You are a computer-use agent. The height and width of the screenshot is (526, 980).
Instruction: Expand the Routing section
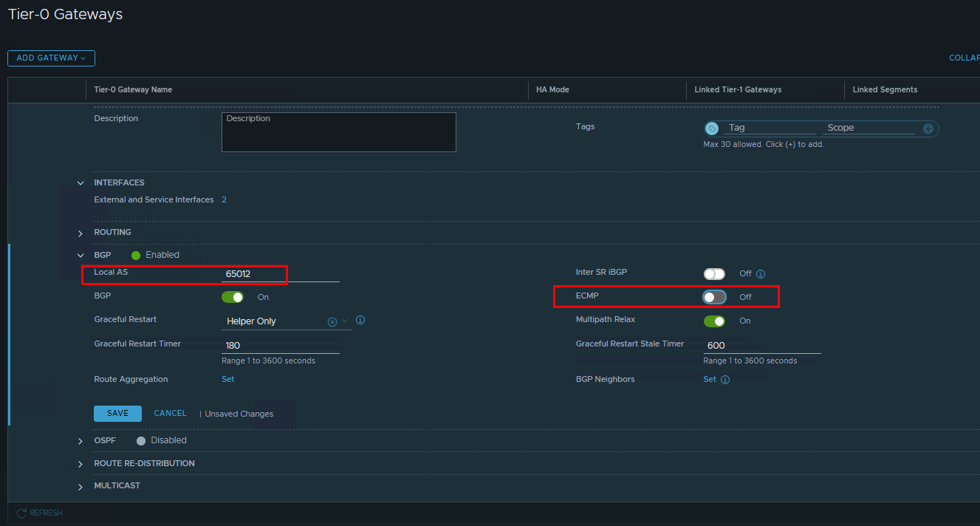(x=80, y=233)
